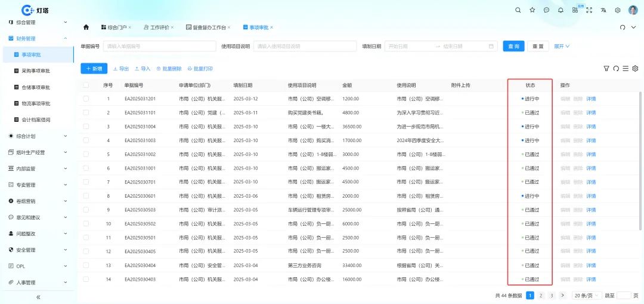
Task: Toggle the select-all header checkbox
Action: [86, 85]
